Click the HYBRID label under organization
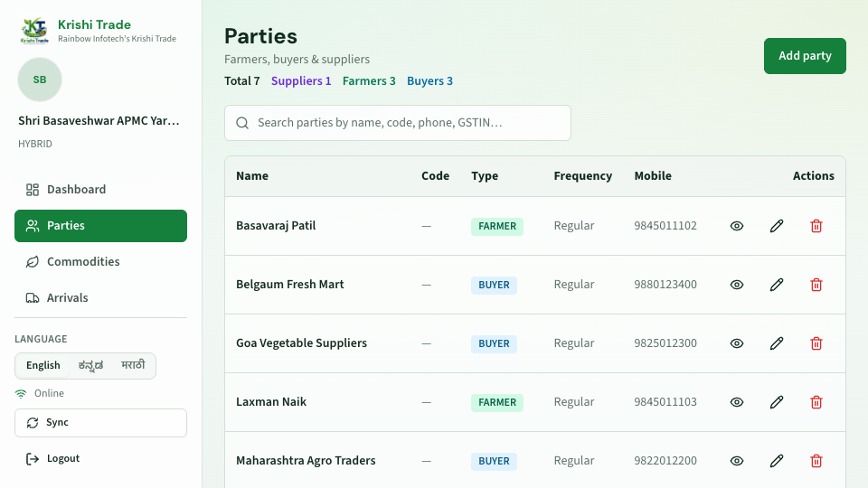The width and height of the screenshot is (868, 488). 35,144
